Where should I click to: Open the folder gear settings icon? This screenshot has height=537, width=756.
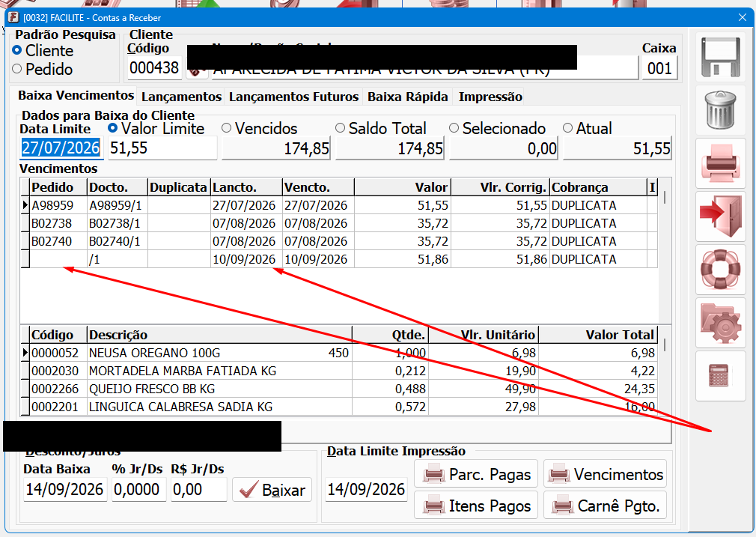tap(720, 322)
